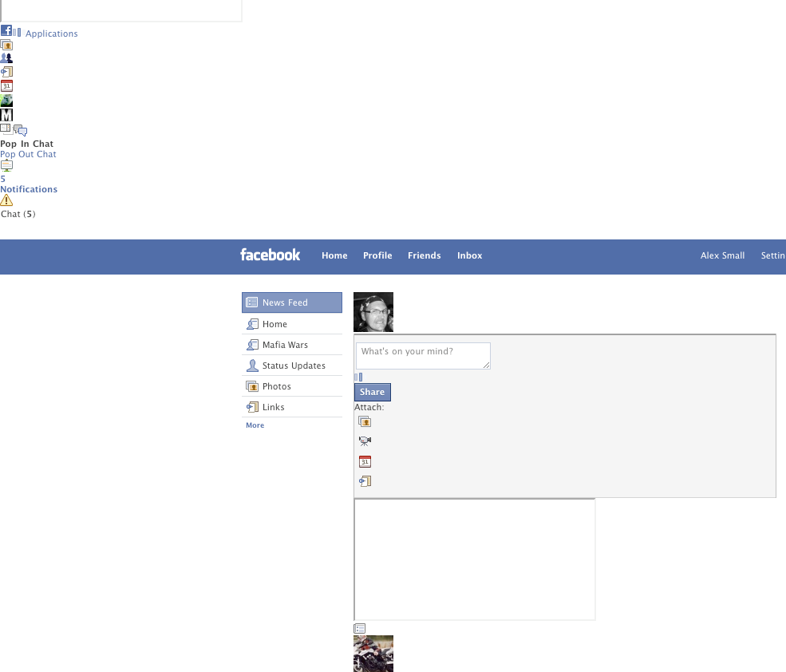Open Friends in the navigation bar
The height and width of the screenshot is (672, 786).
(x=424, y=255)
